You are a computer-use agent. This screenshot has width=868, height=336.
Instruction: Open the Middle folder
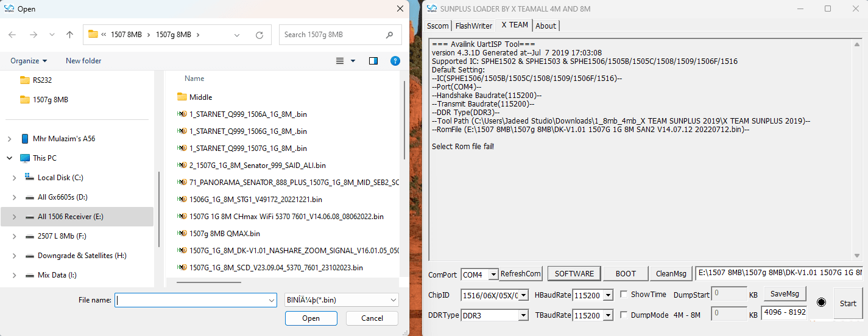pos(200,97)
